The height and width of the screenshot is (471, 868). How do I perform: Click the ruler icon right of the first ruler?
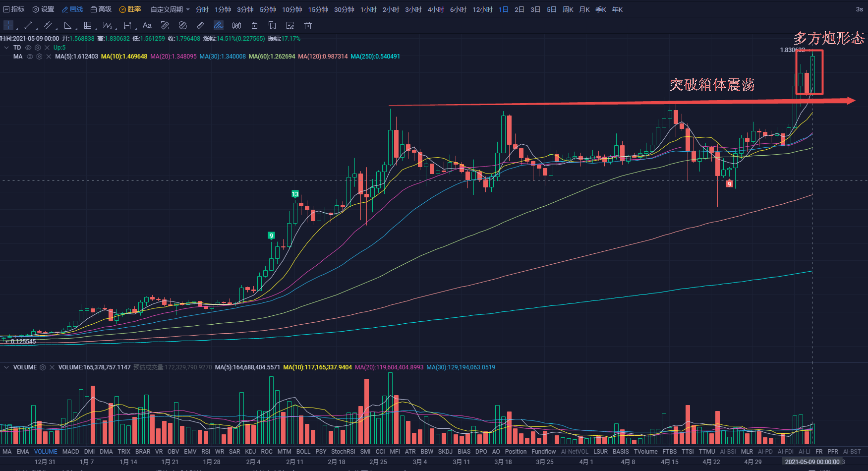(183, 25)
